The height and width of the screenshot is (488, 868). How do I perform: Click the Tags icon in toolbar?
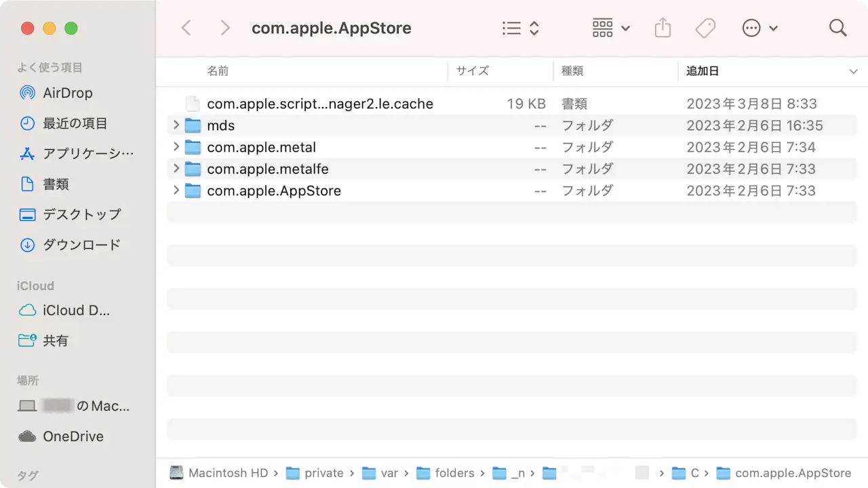705,28
